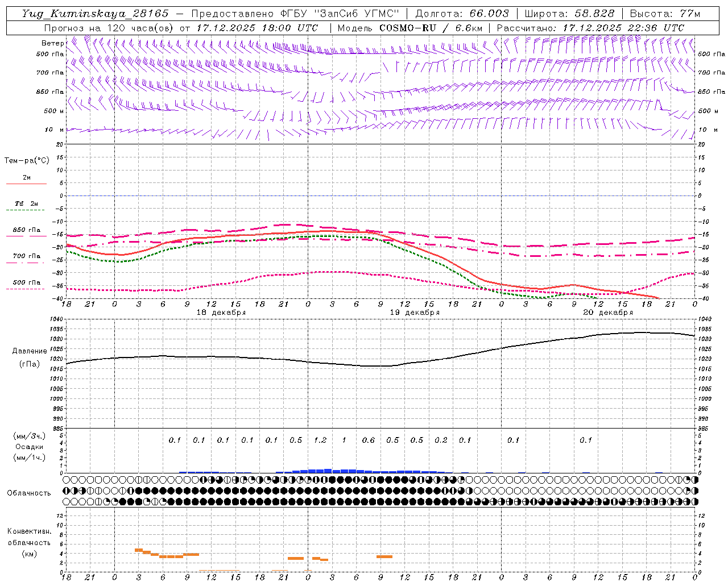Click the Долгота: 66.003 value
The image size is (728, 582).
click(x=462, y=14)
